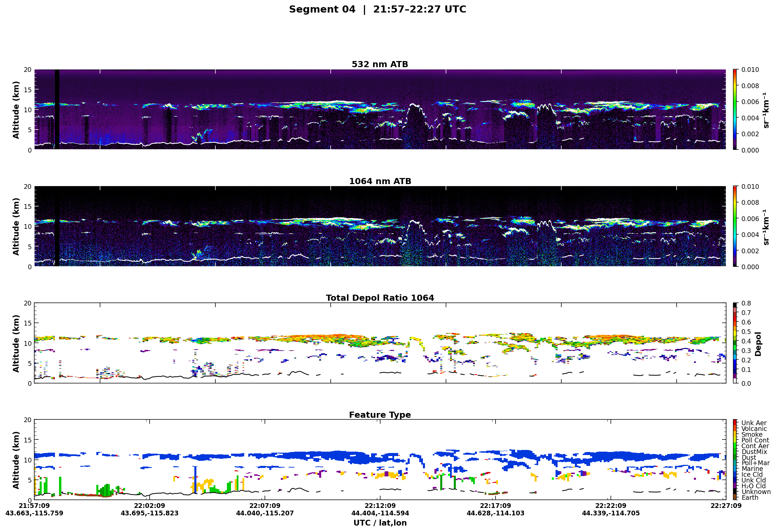Click the Smoke legend label
Image resolution: width=776 pixels, height=532 pixels.
coord(752,434)
